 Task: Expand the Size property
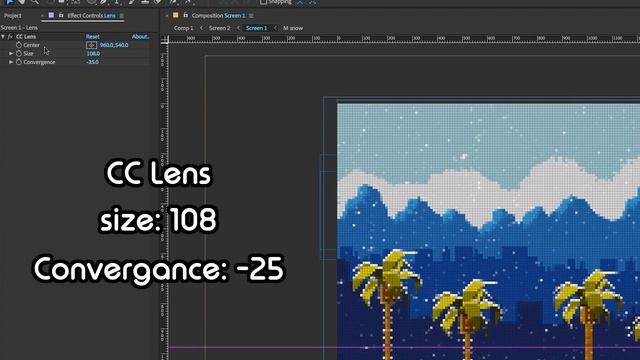tap(11, 53)
